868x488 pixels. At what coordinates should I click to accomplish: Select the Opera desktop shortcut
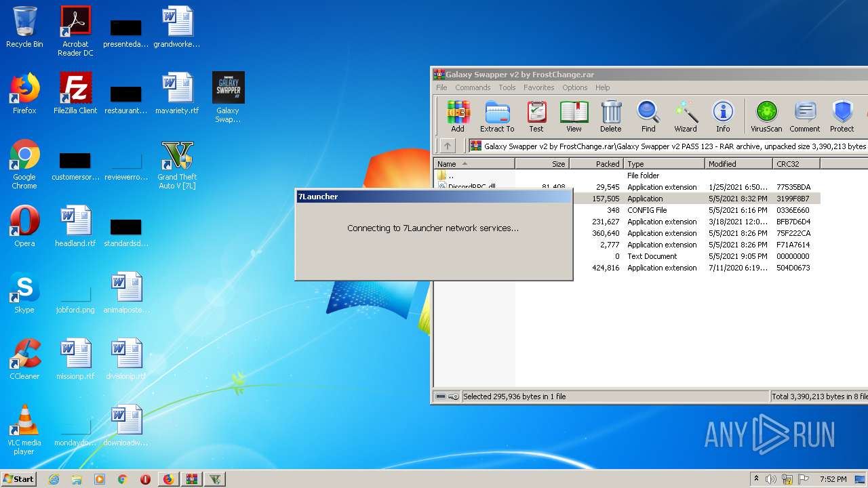[24, 226]
